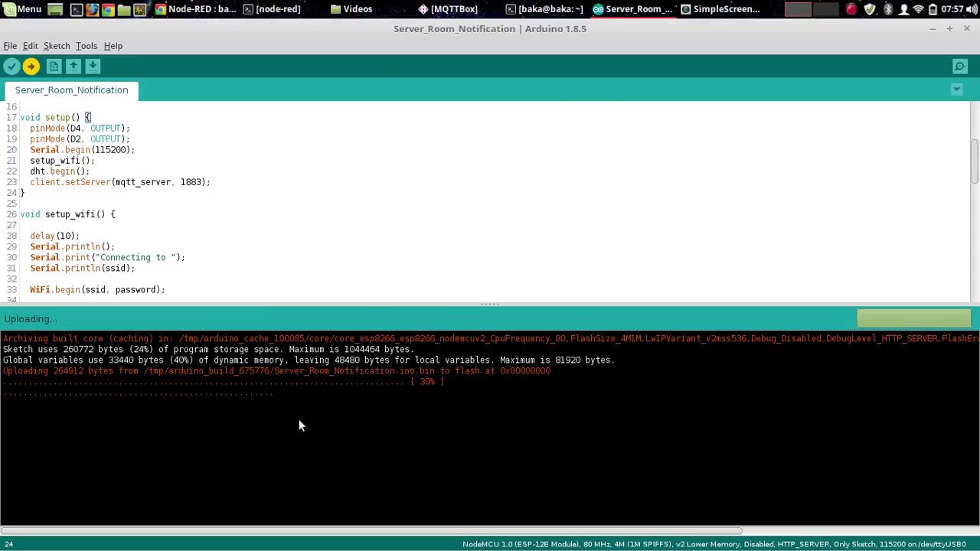Click the shield update manager tray icon
The width and height of the screenshot is (980, 551).
tap(871, 9)
